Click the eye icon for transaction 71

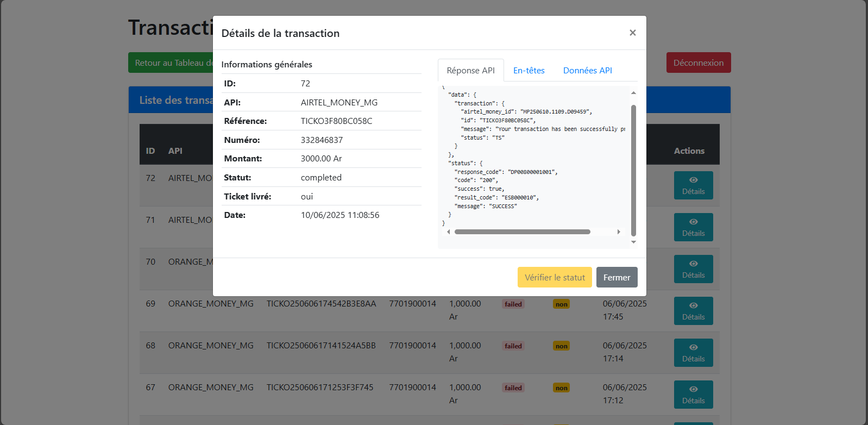(x=693, y=222)
